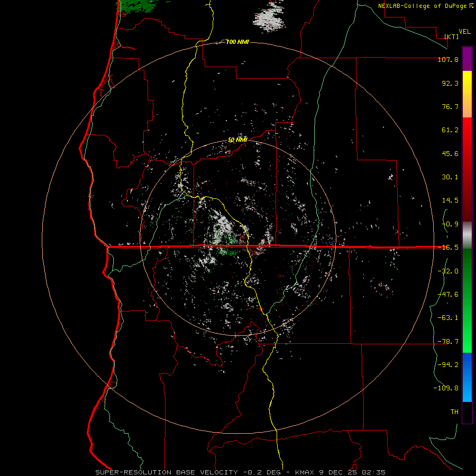Select the -94.2 scale value
This screenshot has width=476, height=476.
(x=448, y=364)
